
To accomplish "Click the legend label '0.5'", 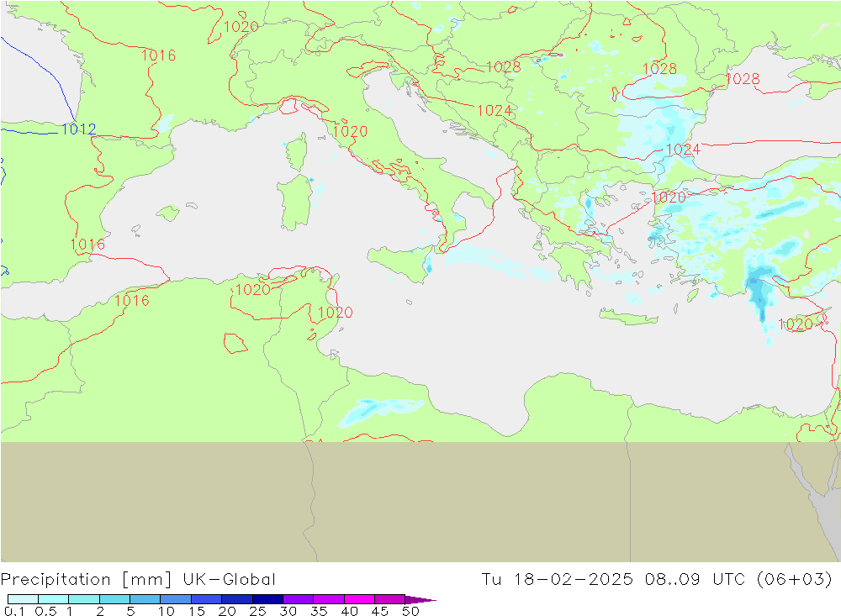I will pos(45,611).
